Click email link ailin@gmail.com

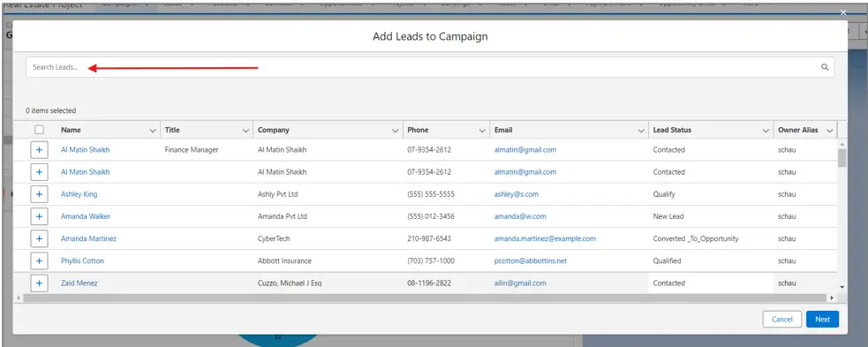(x=520, y=283)
